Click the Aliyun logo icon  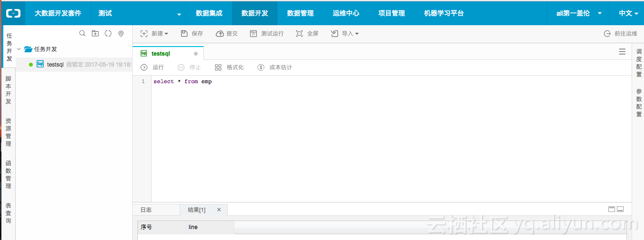tap(13, 13)
